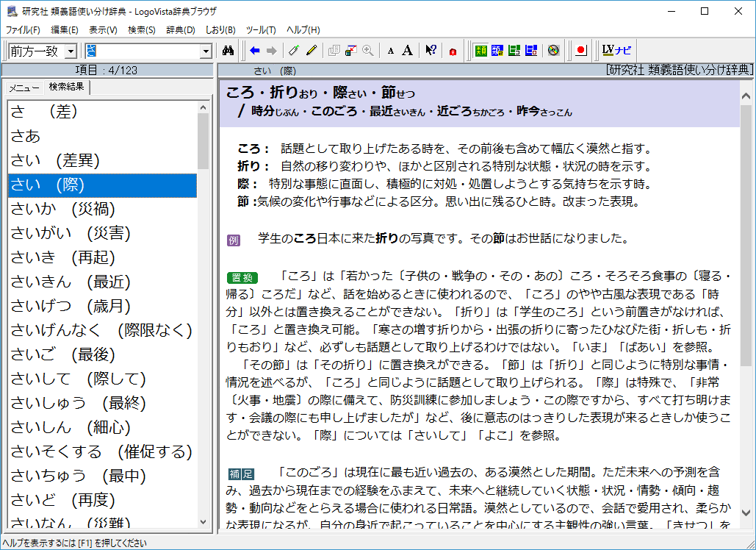Viewport: 756px width, 550px height.
Task: Click the small red book icon
Action: (453, 51)
